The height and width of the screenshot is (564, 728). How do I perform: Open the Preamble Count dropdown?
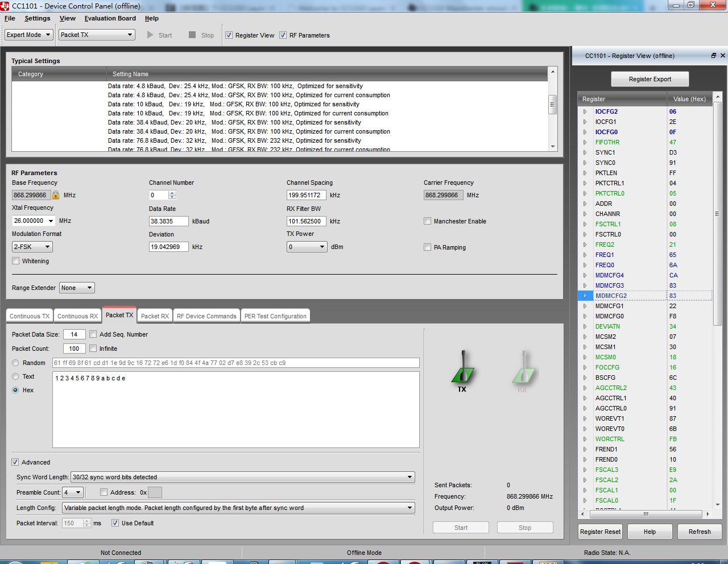[x=73, y=492]
